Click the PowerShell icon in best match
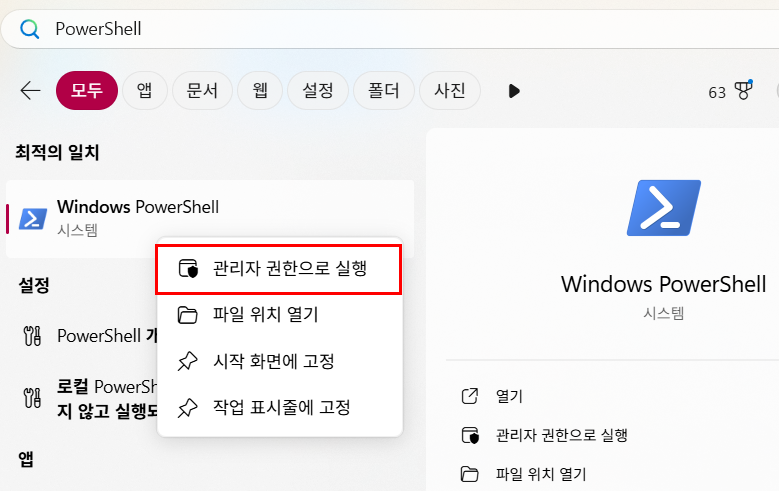This screenshot has width=779, height=491. (33, 219)
